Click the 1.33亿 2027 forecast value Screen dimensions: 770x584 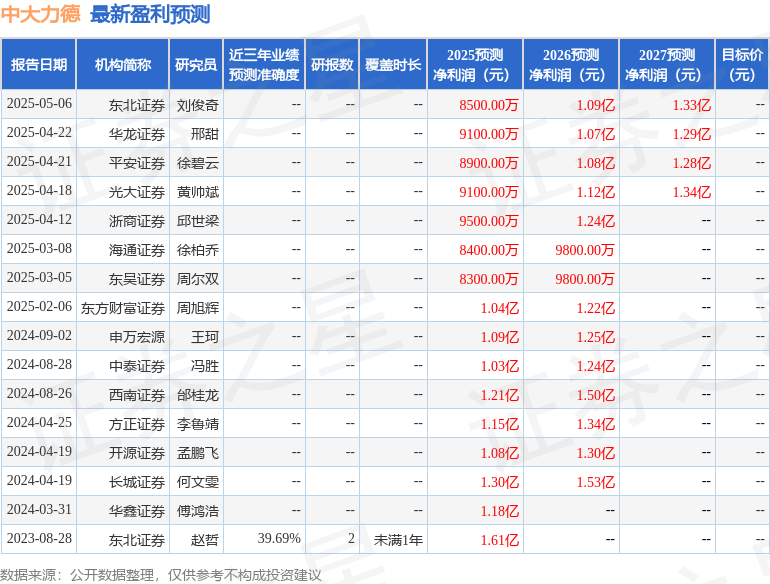[691, 105]
